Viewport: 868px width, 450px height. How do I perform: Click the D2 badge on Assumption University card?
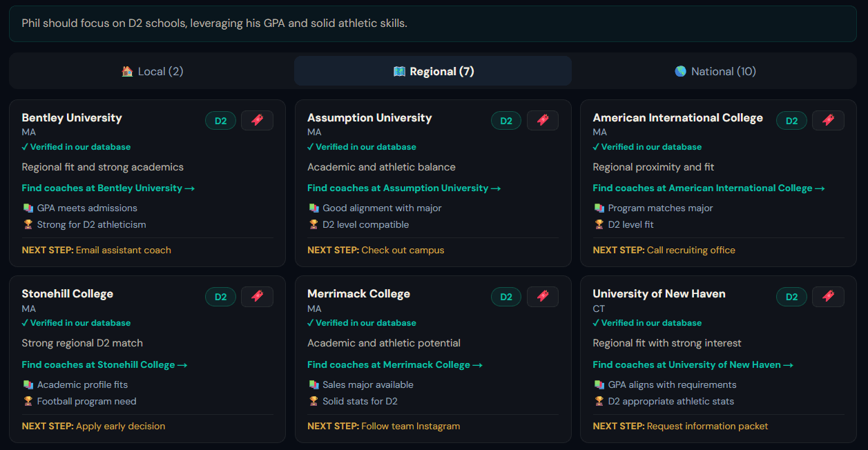506,121
